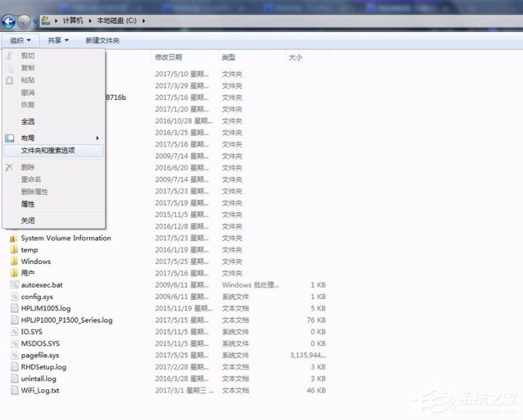Expand the 布局 submenu arrow

98,138
